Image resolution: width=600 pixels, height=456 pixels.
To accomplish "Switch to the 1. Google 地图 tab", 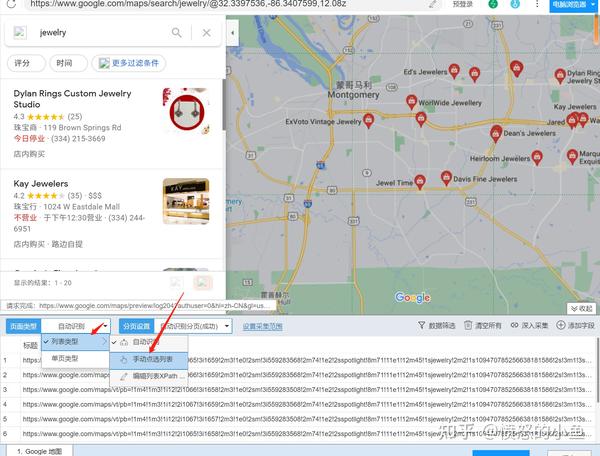I will pyautogui.click(x=39, y=451).
